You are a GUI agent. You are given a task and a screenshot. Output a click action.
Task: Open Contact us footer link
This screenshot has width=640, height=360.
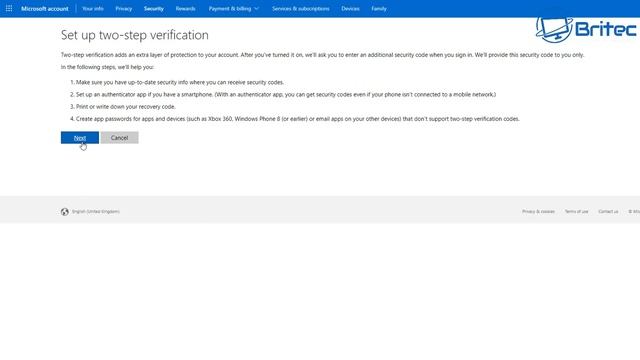click(608, 211)
